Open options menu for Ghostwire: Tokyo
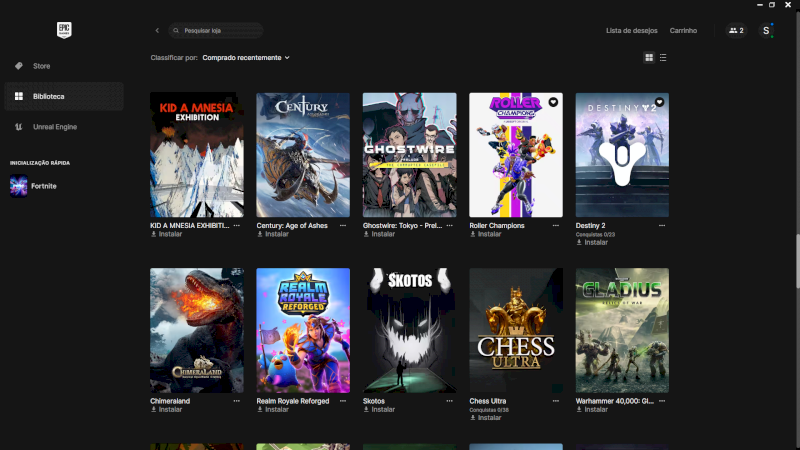Viewport: 800px width, 450px height. click(x=449, y=226)
